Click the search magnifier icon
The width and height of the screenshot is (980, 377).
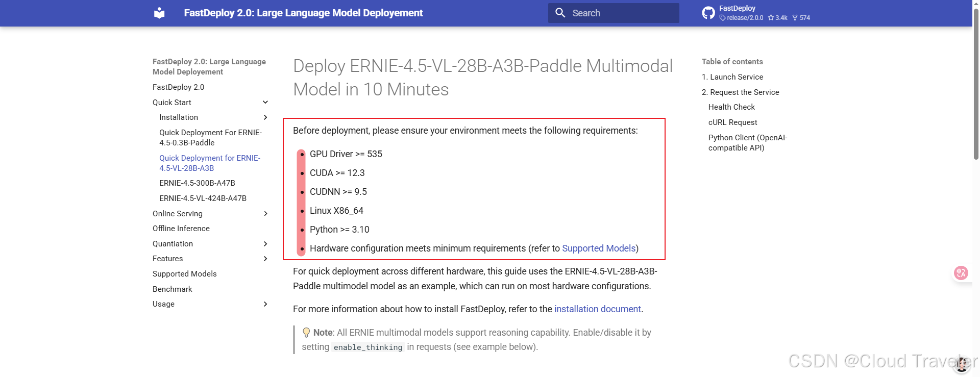(x=560, y=13)
